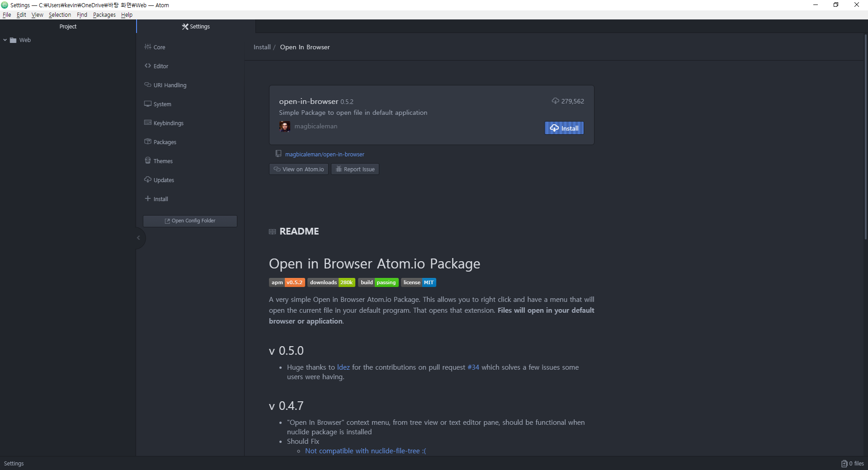
Task: Switch to the Settings tab
Action: tap(196, 27)
